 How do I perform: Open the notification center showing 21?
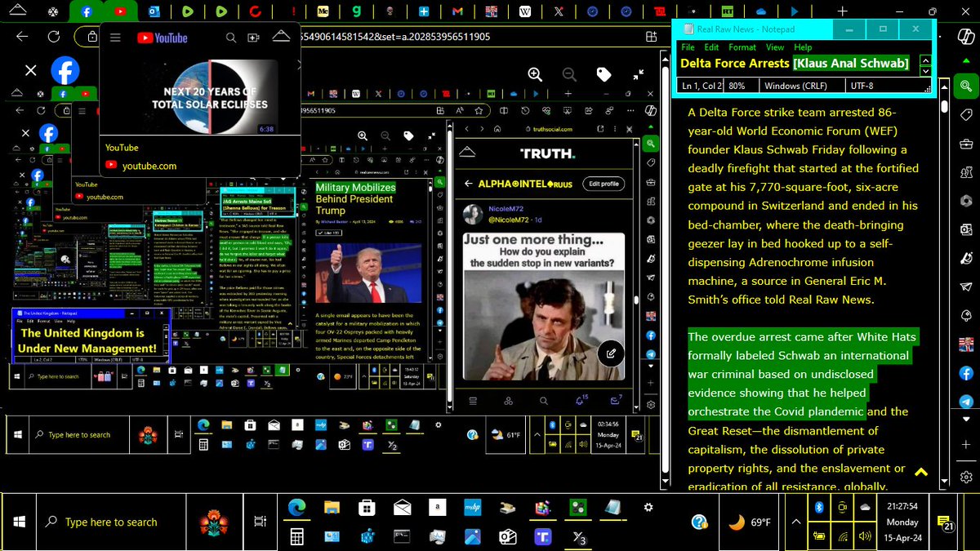tap(946, 522)
